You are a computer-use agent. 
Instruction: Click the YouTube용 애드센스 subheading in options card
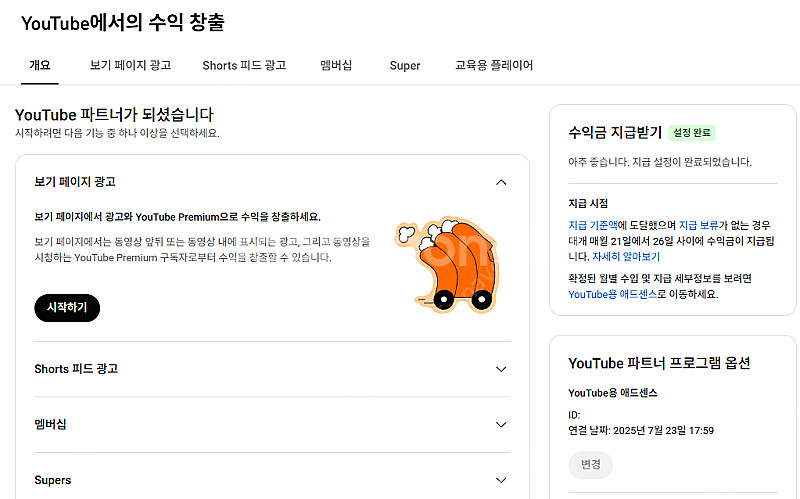613,393
